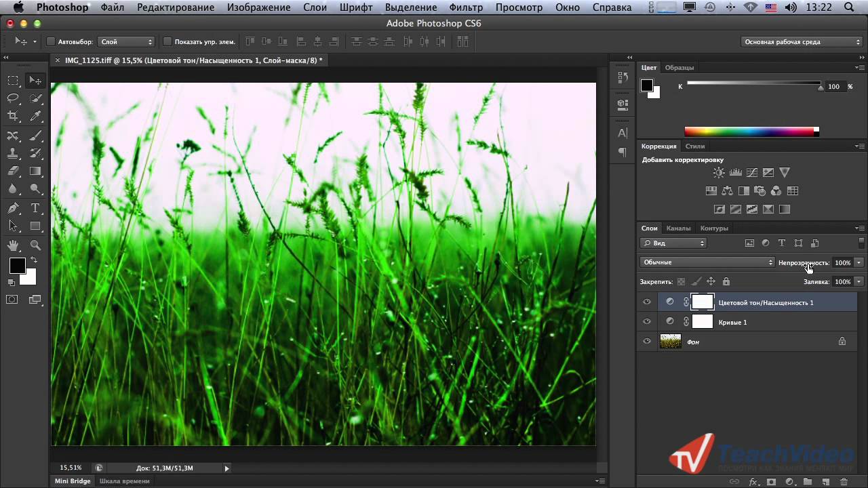Add Channel Mixer adjustment icon
This screenshot has height=488, width=868.
tap(776, 191)
